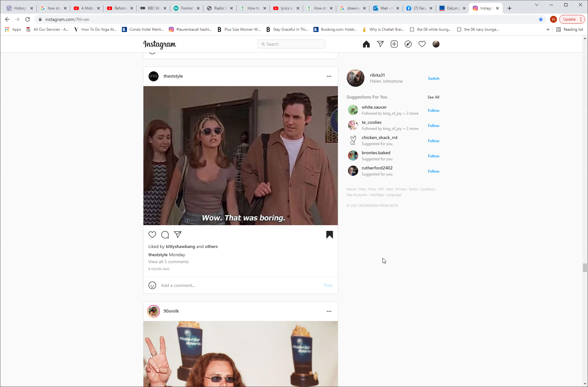Follow te_coolies
The width and height of the screenshot is (588, 387).
click(x=433, y=126)
